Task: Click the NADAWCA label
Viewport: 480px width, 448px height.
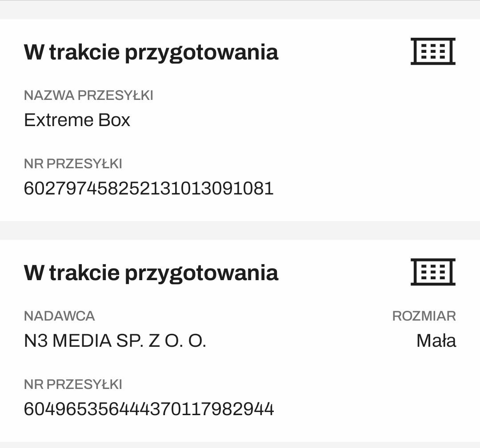Action: click(x=59, y=316)
